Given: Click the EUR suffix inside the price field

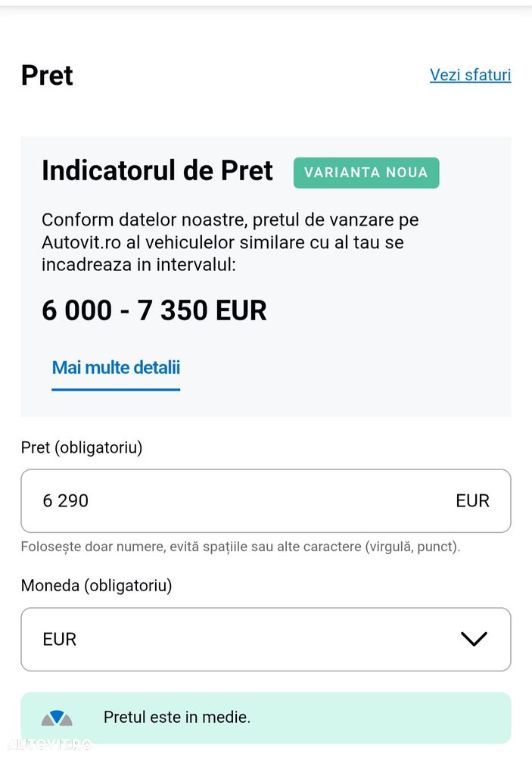Looking at the screenshot, I should [x=472, y=500].
